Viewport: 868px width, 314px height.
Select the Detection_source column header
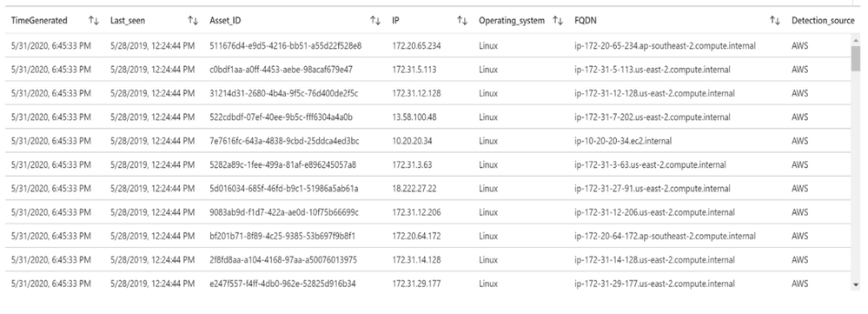(x=823, y=21)
